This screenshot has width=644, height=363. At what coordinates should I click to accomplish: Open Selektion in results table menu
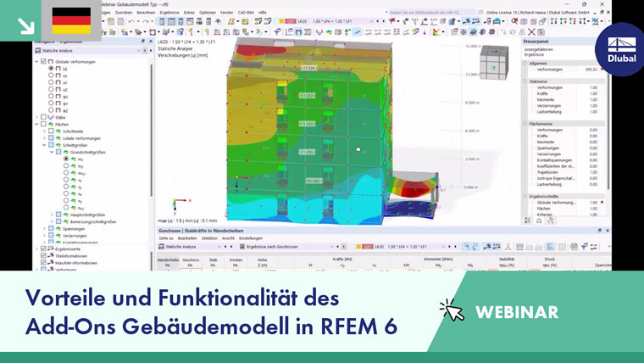tap(209, 238)
